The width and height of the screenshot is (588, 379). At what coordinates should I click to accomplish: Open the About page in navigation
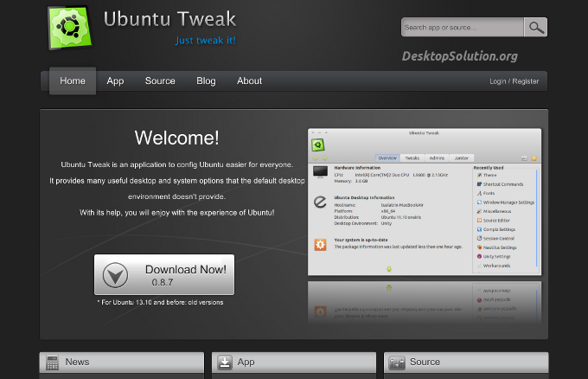(x=249, y=81)
